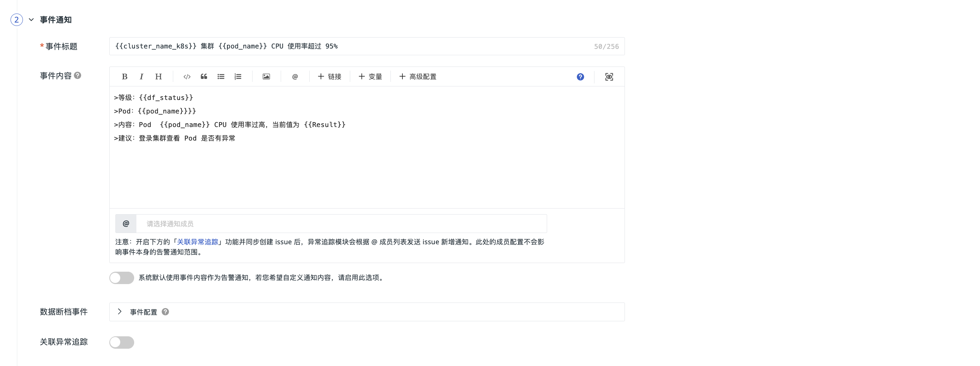
Task: Add a link with 链接 button
Action: pyautogui.click(x=330, y=77)
